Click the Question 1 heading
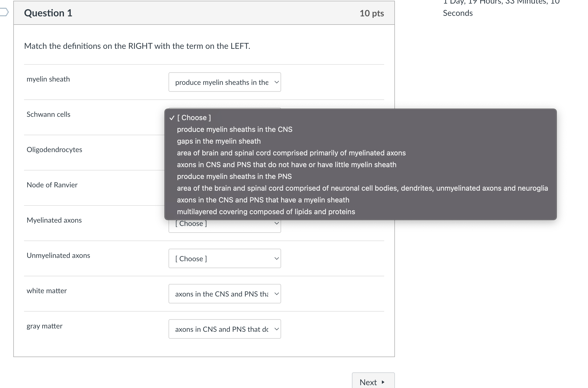588x388 pixels. pos(48,13)
